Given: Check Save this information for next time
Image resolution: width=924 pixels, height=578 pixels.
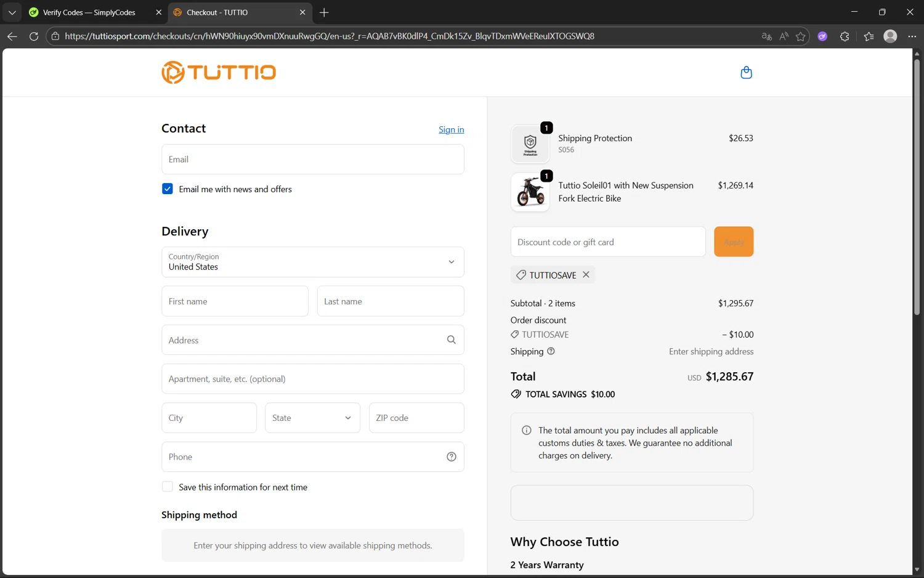Looking at the screenshot, I should click(x=168, y=487).
